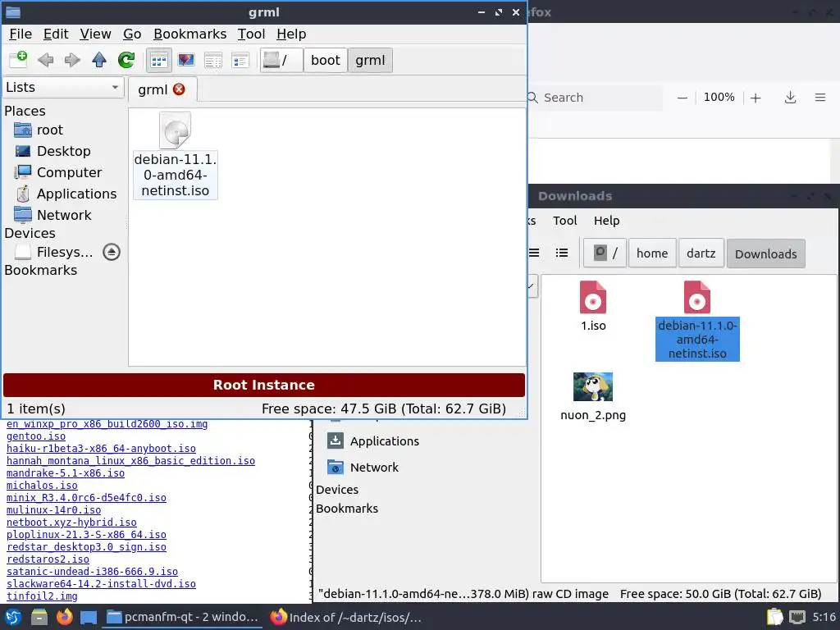The height and width of the screenshot is (630, 840).
Task: Open gentoo.iso link
Action: 36,436
